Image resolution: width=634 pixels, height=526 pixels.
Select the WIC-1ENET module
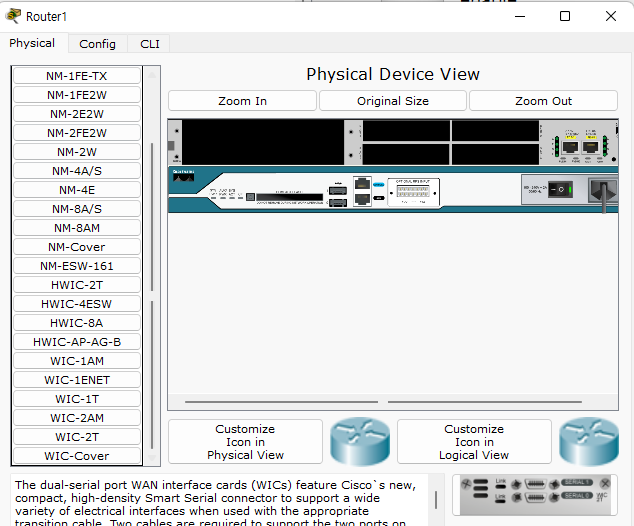point(77,380)
